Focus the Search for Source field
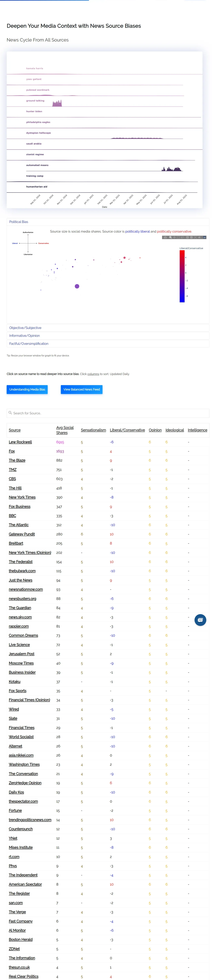The image size is (212, 980). point(108,413)
